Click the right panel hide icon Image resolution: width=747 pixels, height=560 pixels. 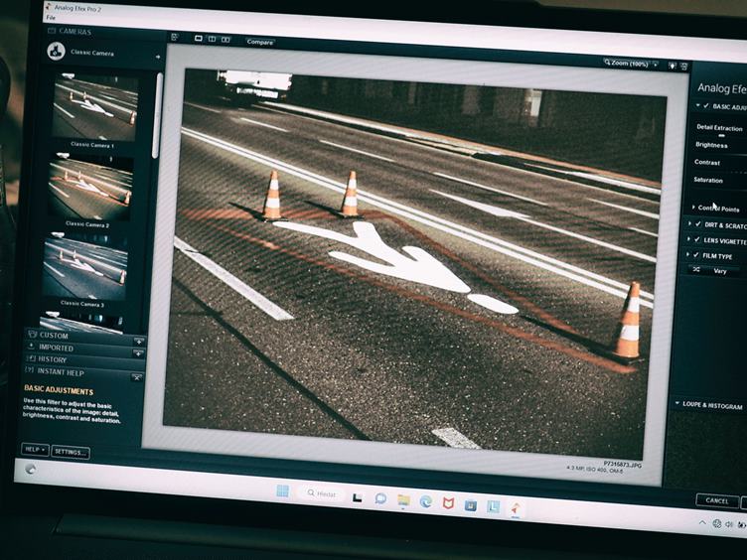pos(684,67)
